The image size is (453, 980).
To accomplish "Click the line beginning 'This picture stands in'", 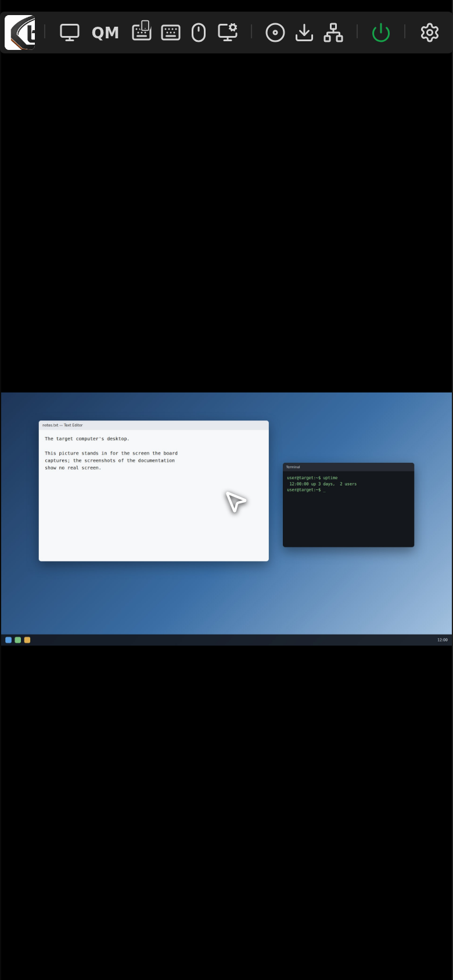I will [x=112, y=453].
